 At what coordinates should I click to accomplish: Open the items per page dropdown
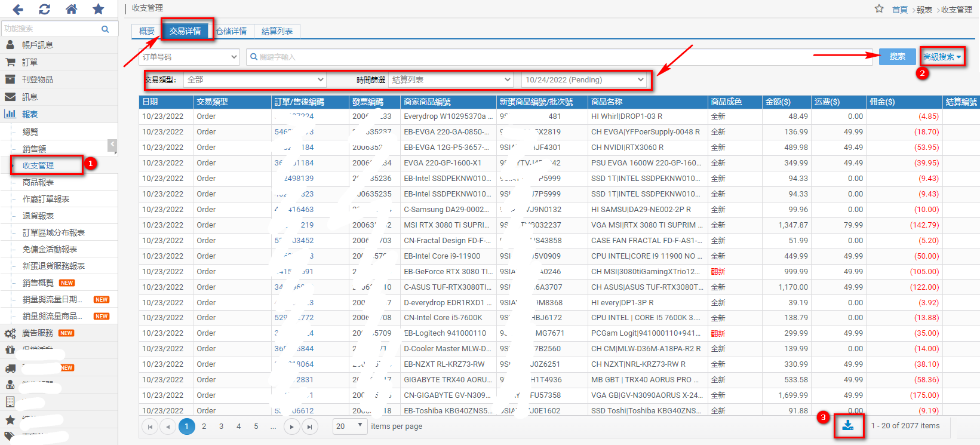[349, 426]
